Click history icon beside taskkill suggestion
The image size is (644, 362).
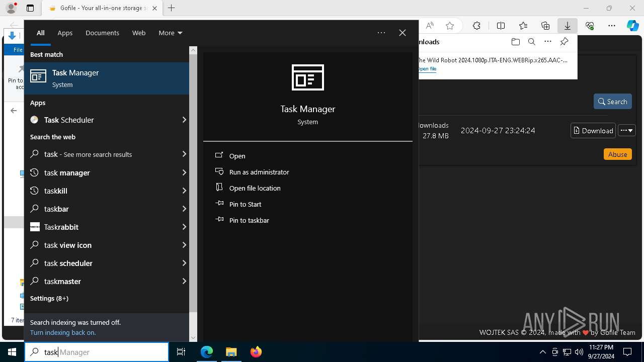35,191
